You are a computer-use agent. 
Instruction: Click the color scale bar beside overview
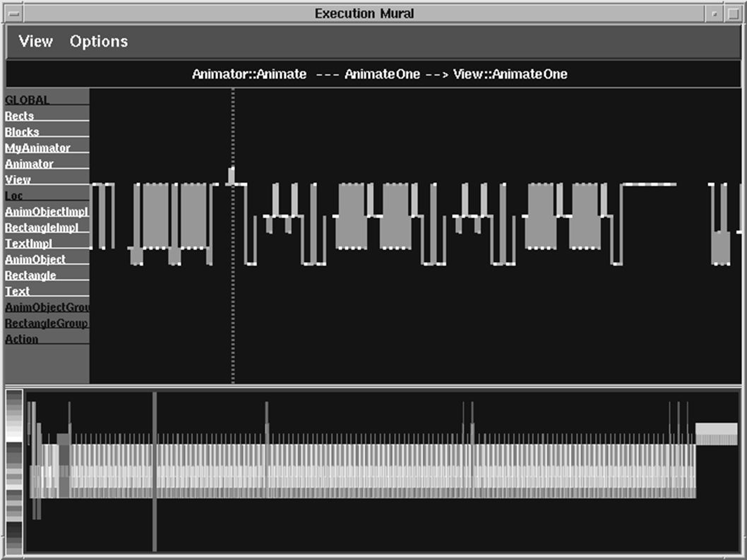click(x=14, y=472)
